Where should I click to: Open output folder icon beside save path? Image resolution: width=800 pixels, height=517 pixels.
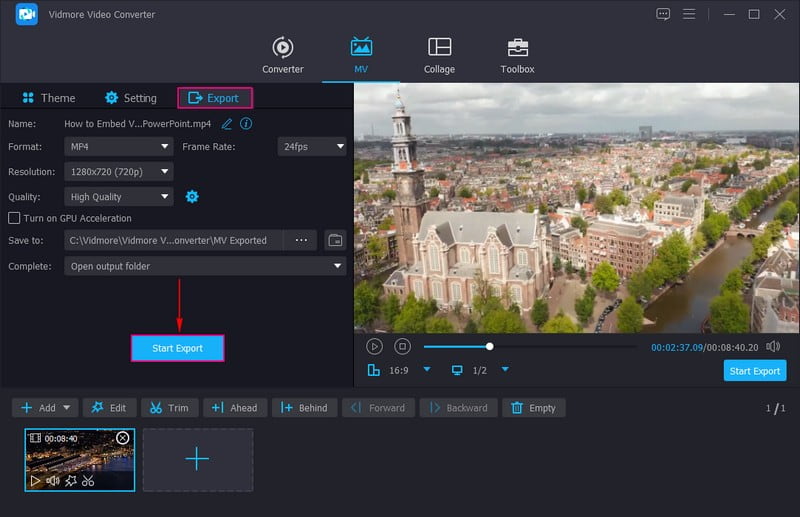click(x=335, y=241)
